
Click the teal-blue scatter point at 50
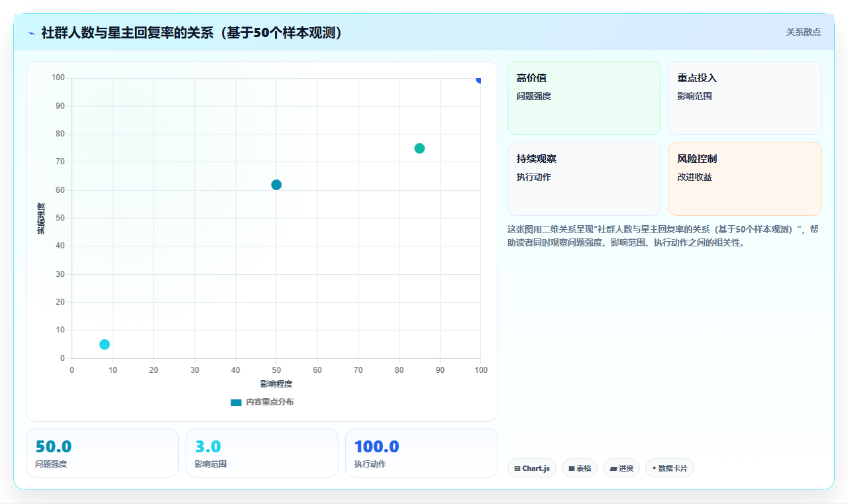click(276, 185)
